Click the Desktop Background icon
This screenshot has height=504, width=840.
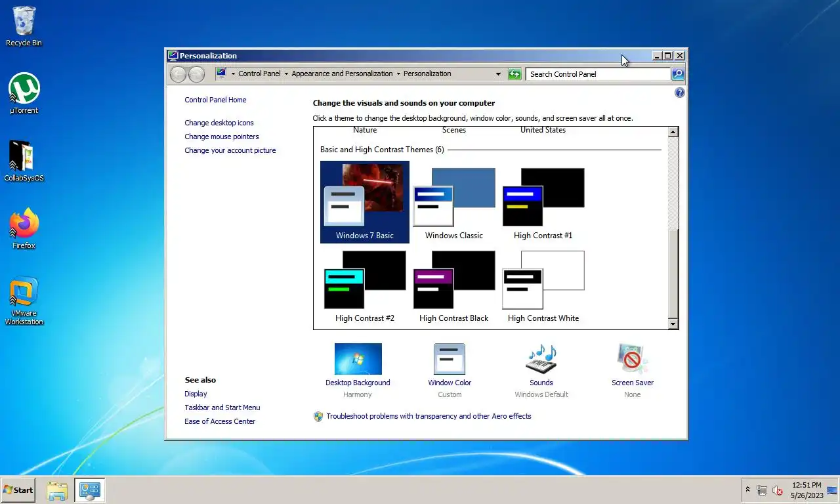pyautogui.click(x=358, y=359)
